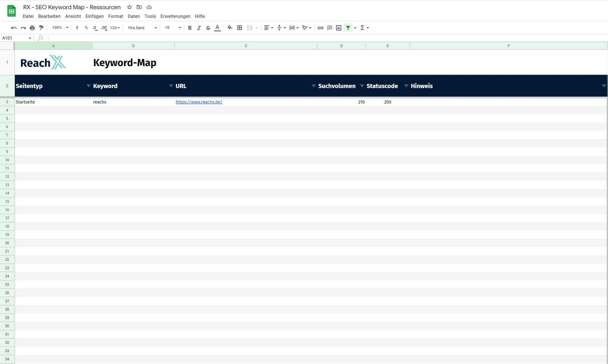This screenshot has height=364, width=608.
Task: Toggle bold formatting
Action: [190, 28]
